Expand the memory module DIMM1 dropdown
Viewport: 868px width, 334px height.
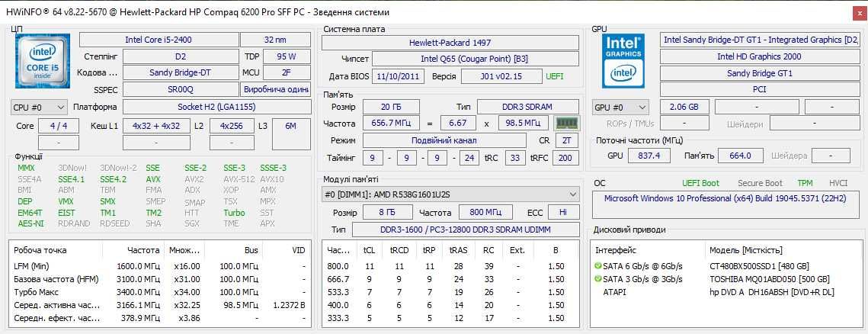(x=450, y=194)
